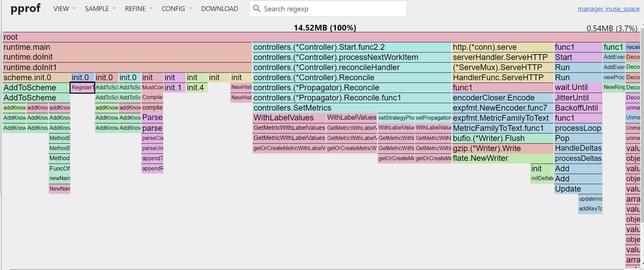Select the (*ServeMux).ServeHTTP frame
Image resolution: width=644 pixels, height=270 pixels.
click(503, 67)
